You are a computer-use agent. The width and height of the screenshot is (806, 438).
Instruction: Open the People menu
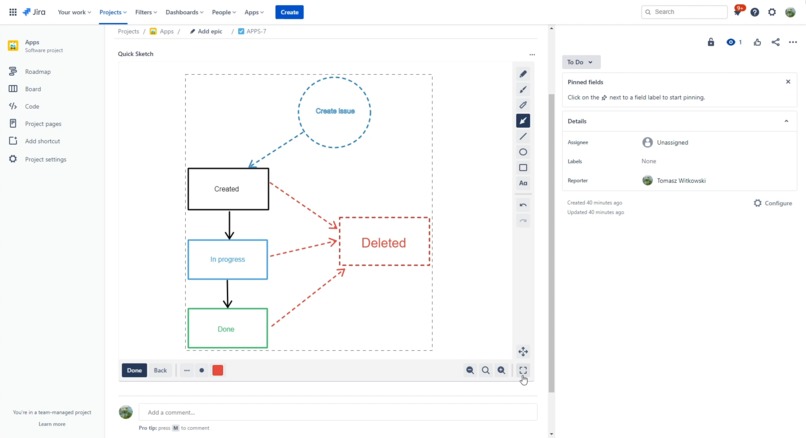tap(224, 12)
